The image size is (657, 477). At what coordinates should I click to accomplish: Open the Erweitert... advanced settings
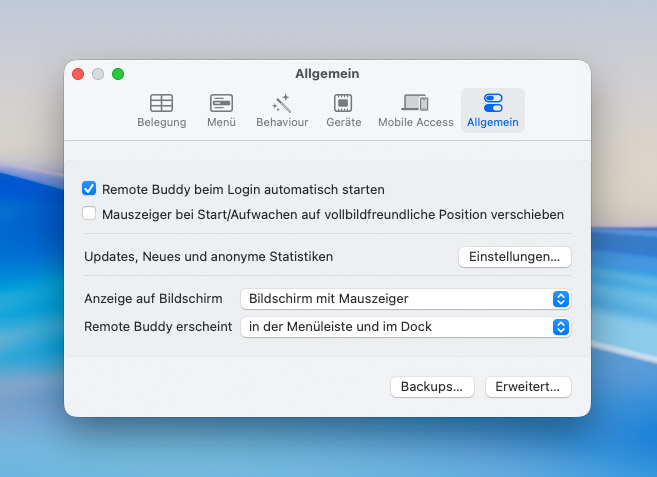pyautogui.click(x=528, y=387)
